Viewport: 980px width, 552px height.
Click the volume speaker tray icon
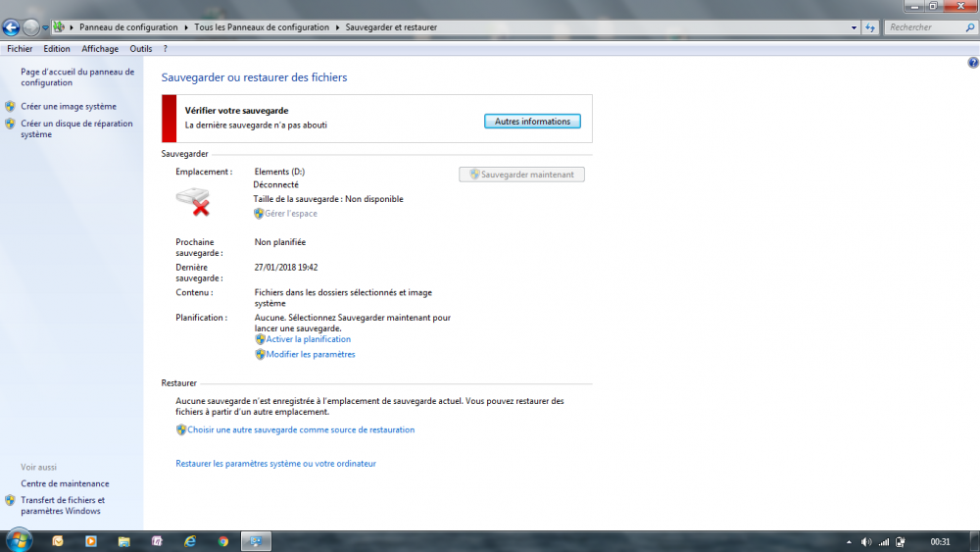tap(866, 542)
